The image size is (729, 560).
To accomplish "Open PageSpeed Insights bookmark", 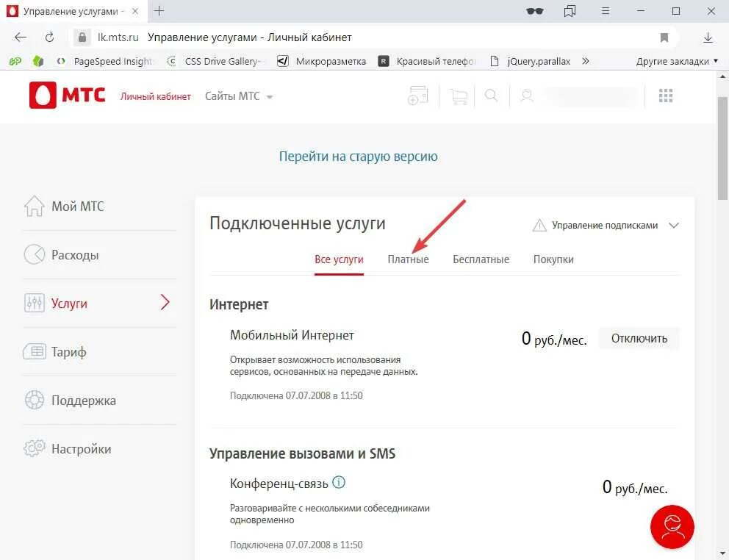I will click(104, 62).
